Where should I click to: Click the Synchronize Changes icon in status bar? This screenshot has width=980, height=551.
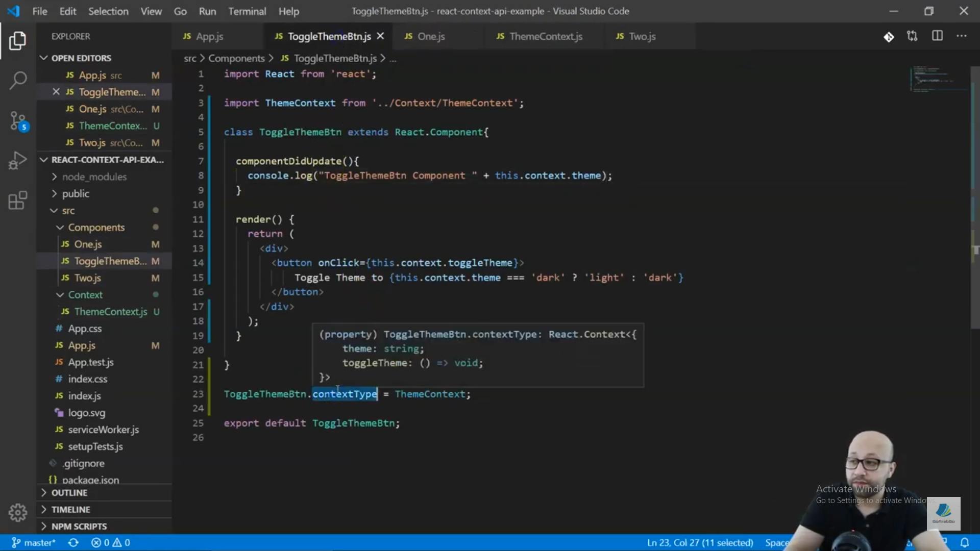pos(73,543)
